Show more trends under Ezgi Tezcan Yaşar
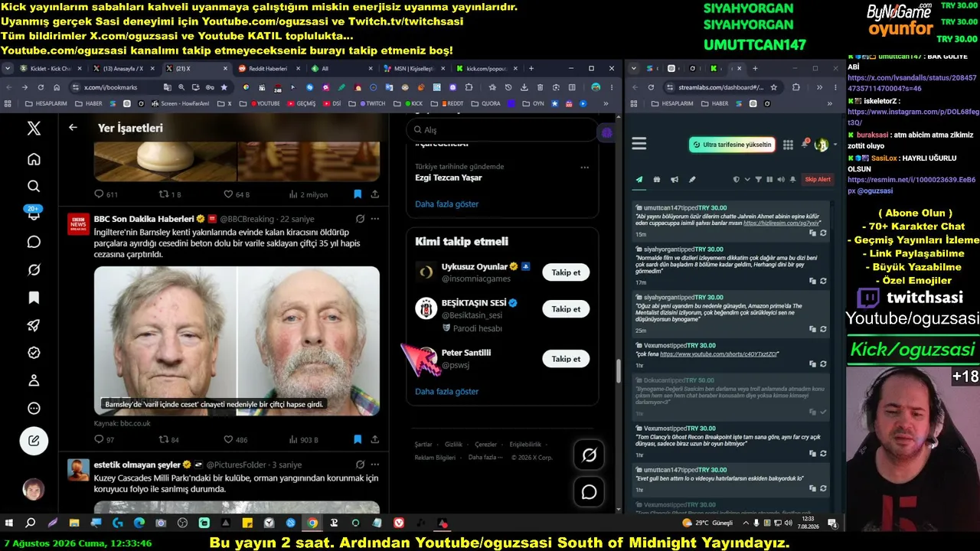This screenshot has height=551, width=980. click(446, 204)
